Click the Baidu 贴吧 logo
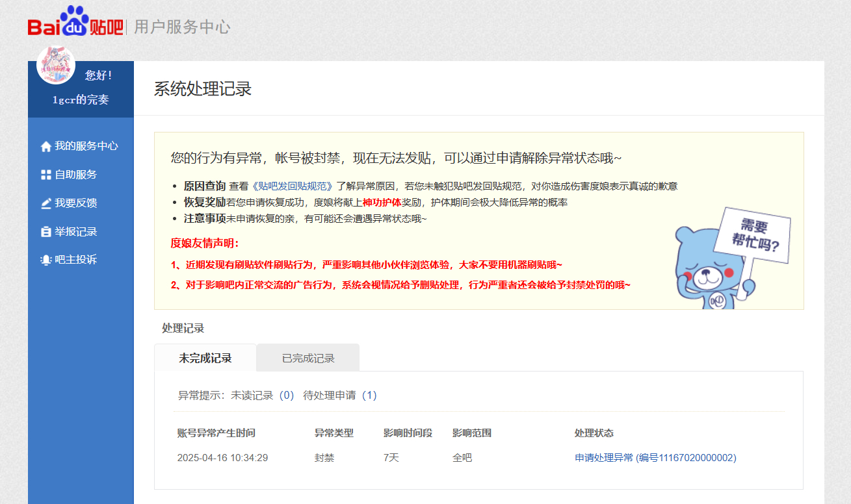The height and width of the screenshot is (504, 851). (x=75, y=23)
